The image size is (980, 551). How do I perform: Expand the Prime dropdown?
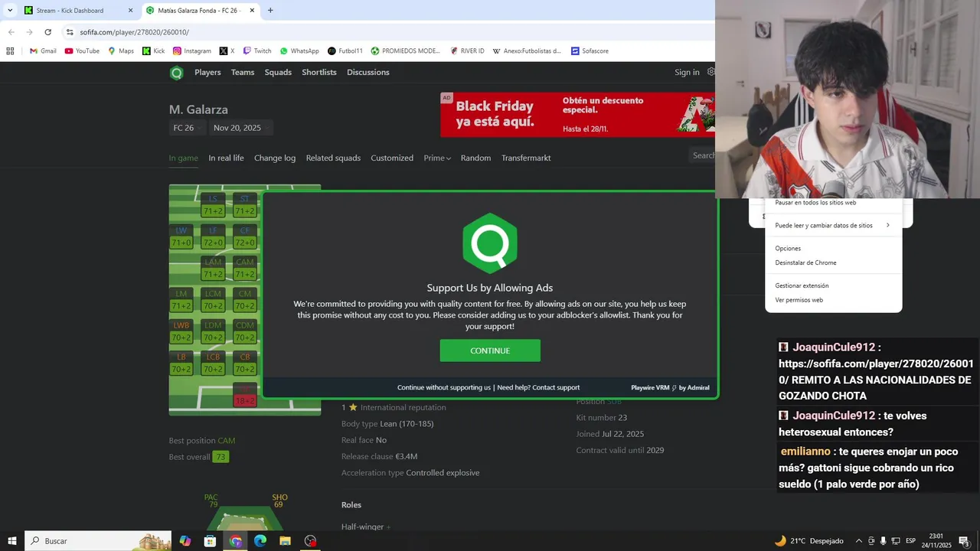pyautogui.click(x=437, y=158)
